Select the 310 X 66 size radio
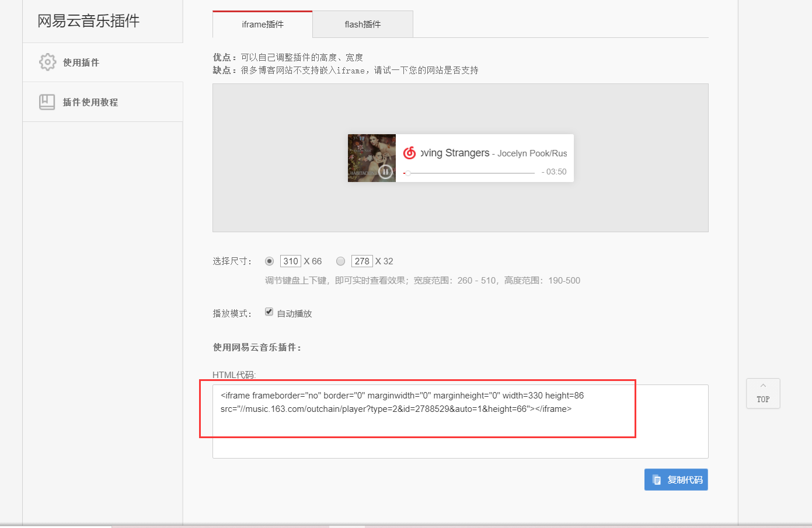Viewport: 812px width, 528px height. [269, 261]
